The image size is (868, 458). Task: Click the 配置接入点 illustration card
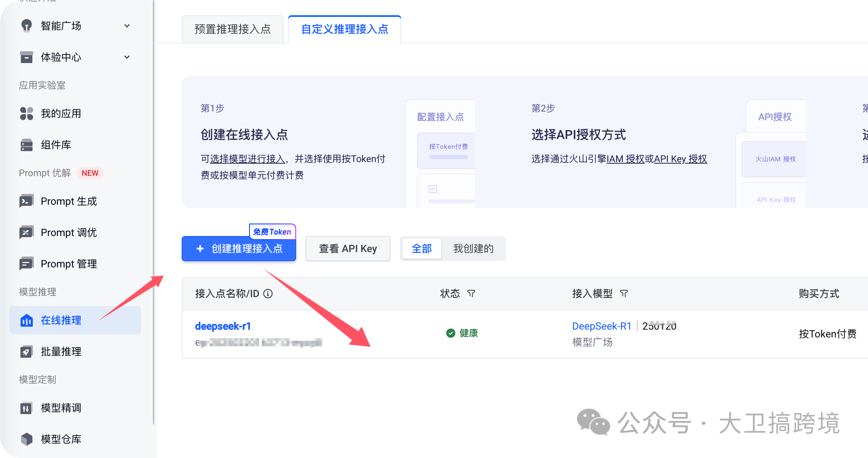tap(441, 153)
